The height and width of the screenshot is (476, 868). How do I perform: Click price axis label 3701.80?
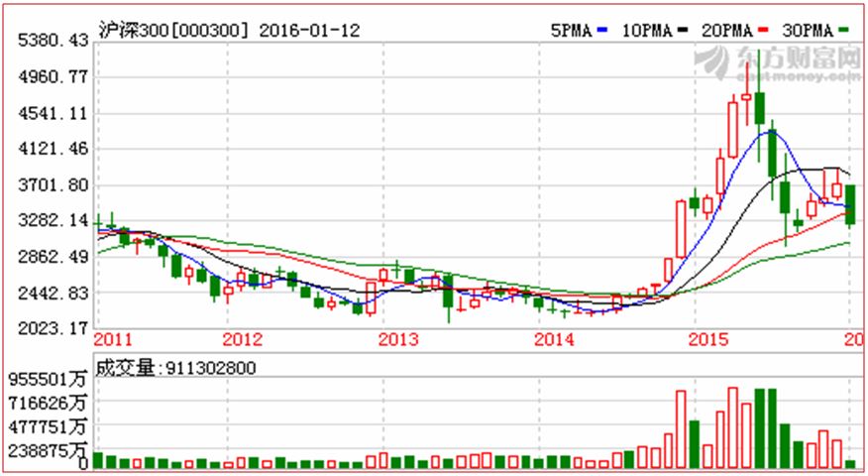pyautogui.click(x=54, y=184)
